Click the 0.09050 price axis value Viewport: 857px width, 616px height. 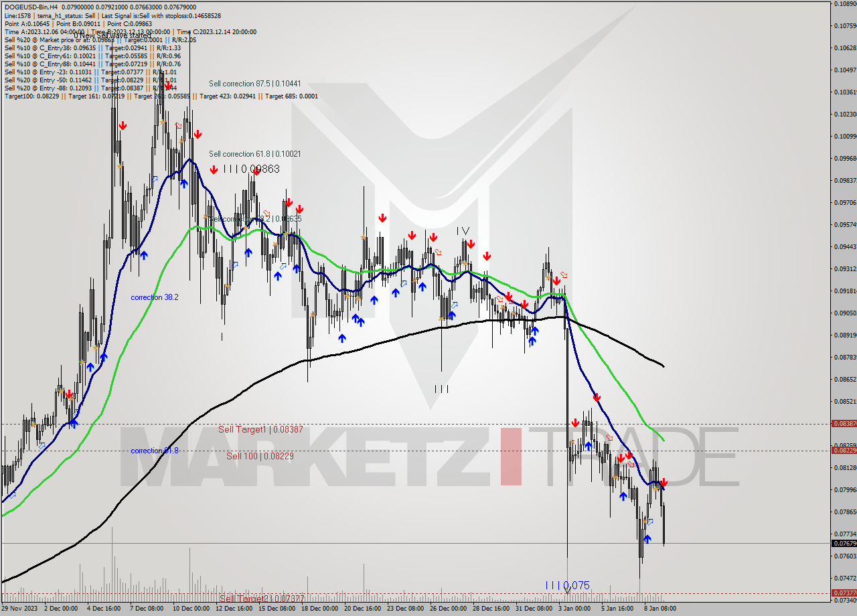pyautogui.click(x=845, y=313)
